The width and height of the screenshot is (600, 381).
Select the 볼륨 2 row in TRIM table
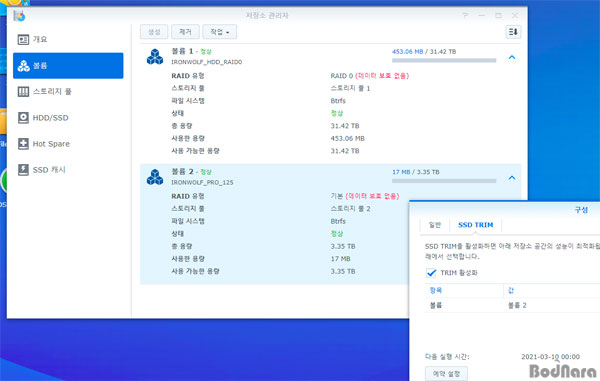pos(512,305)
